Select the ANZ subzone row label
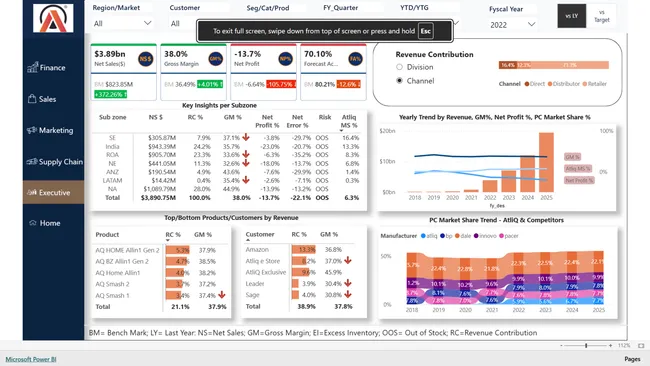Screen dimensions: 650x366 pyautogui.click(x=112, y=172)
